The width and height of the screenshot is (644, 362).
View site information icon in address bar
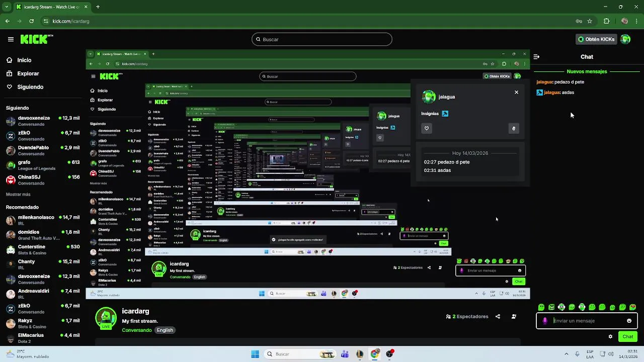[x=46, y=21]
